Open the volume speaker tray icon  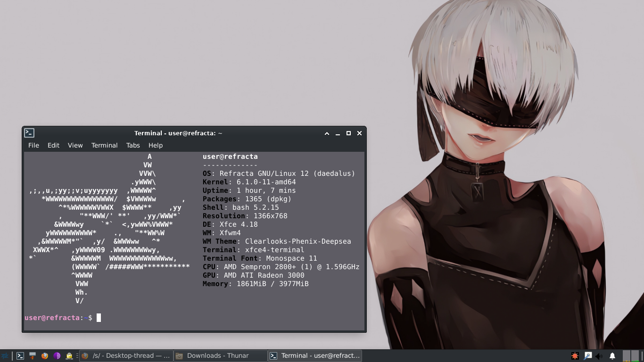pos(599,356)
